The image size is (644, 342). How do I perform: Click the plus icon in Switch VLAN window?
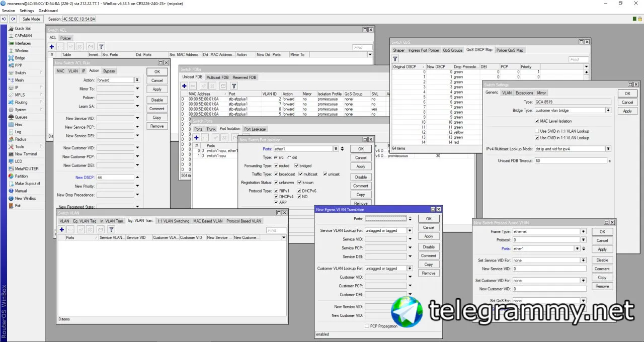62,230
